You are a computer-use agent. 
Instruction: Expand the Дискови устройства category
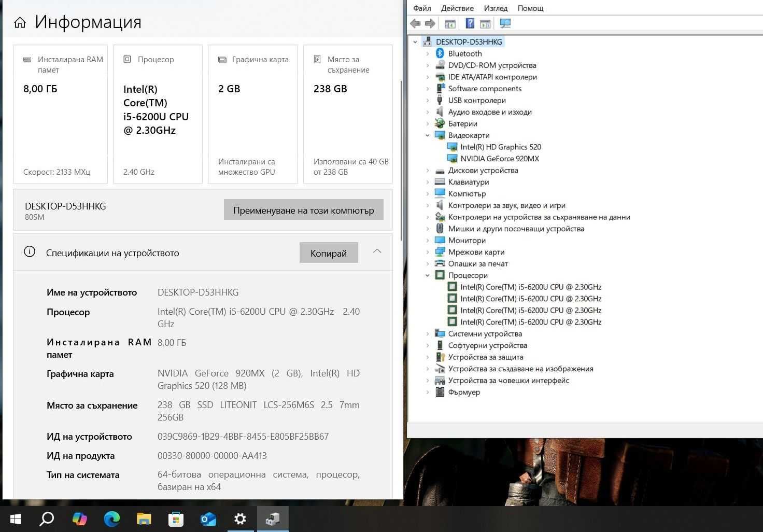coord(428,170)
